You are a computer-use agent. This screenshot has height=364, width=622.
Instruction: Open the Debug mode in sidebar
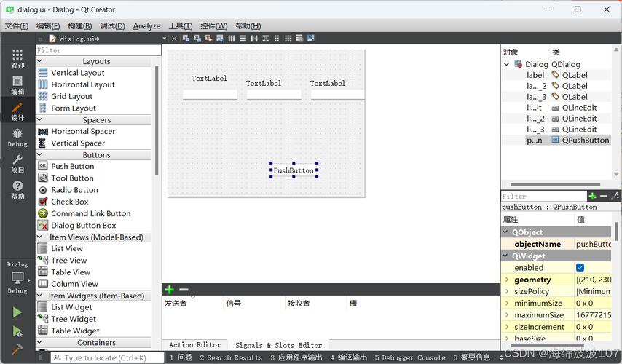(17, 136)
